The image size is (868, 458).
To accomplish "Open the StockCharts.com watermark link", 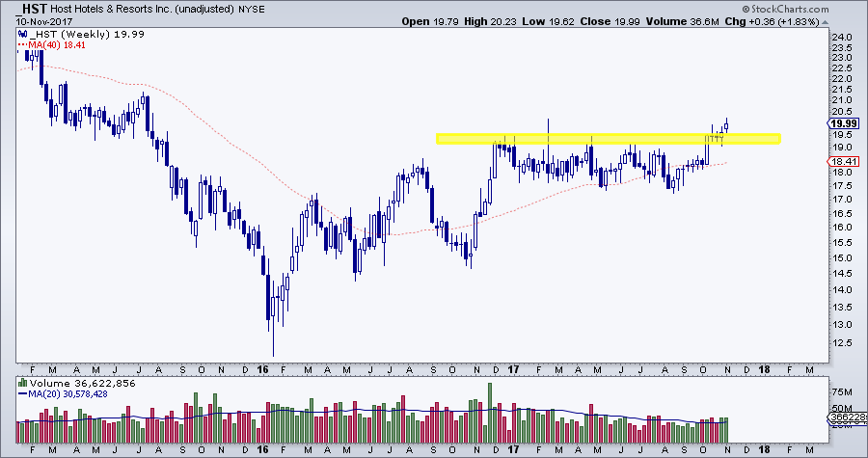I will click(789, 9).
